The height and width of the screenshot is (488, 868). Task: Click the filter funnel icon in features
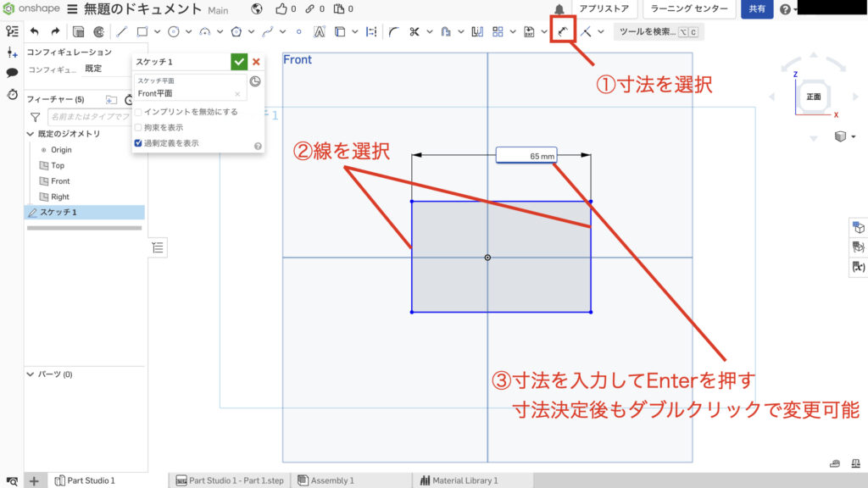pos(35,117)
